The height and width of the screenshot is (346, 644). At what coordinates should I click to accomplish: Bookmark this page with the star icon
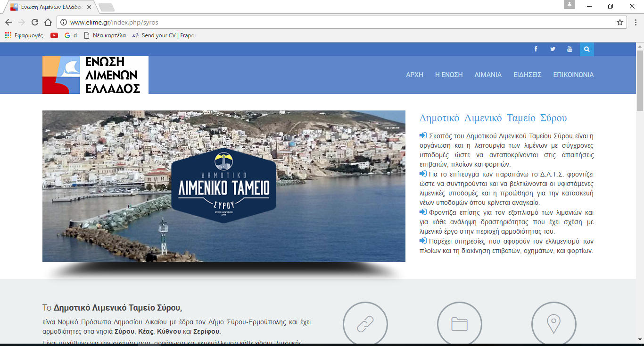[x=619, y=22]
